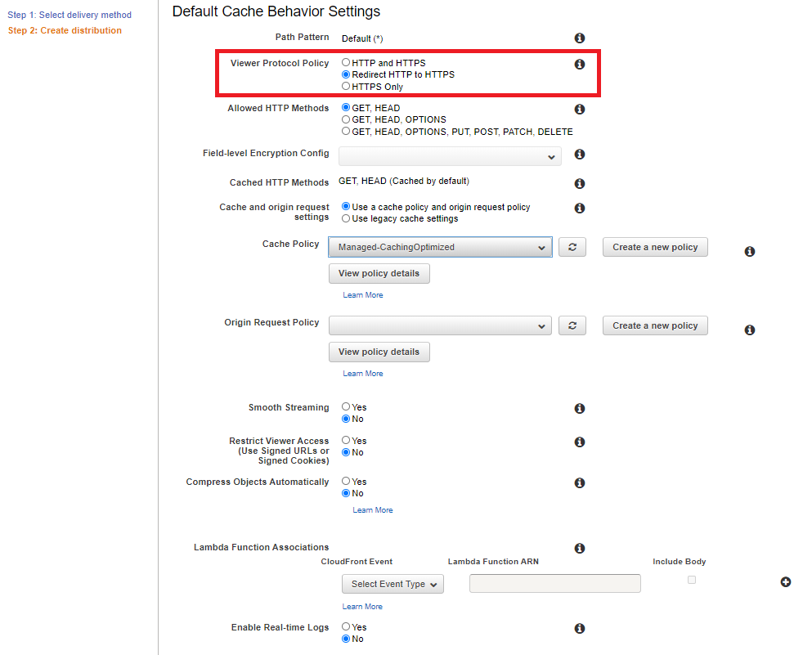This screenshot has height=655, width=812.
Task: Check the Include Body checkbox
Action: click(691, 579)
